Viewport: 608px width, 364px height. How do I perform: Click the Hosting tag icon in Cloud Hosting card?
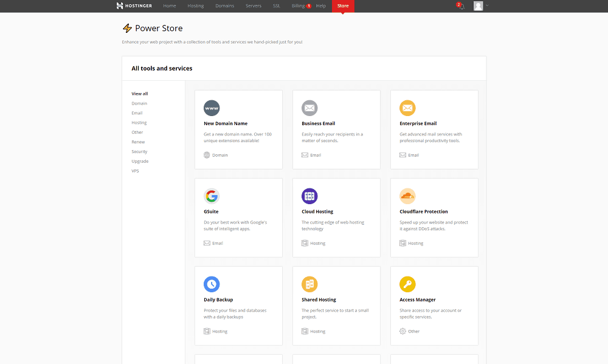pyautogui.click(x=305, y=243)
